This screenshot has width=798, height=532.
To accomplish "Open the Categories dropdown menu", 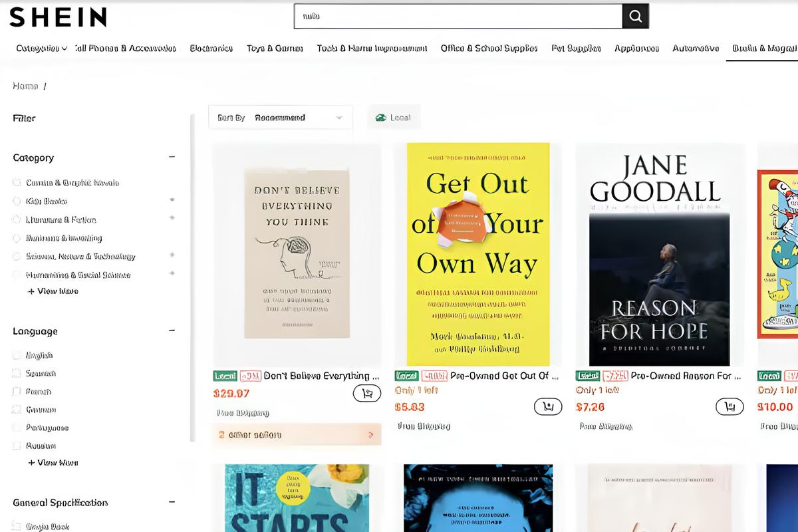I will pyautogui.click(x=41, y=49).
